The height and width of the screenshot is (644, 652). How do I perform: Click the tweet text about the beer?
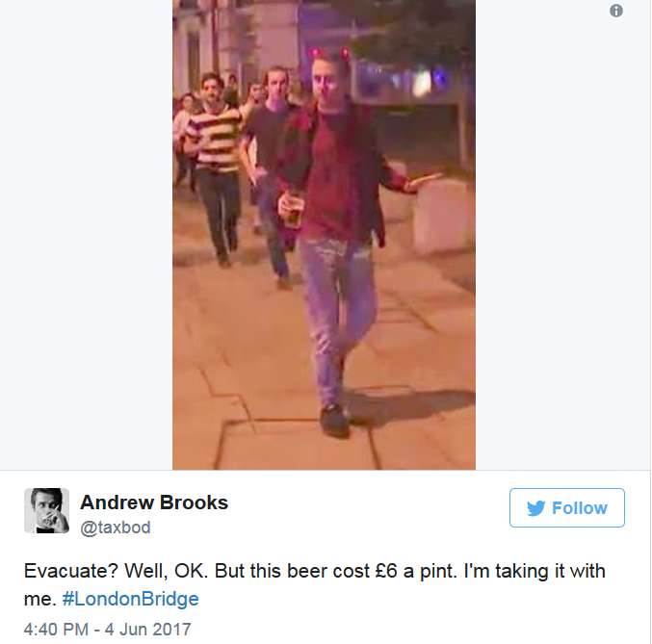coord(314,584)
